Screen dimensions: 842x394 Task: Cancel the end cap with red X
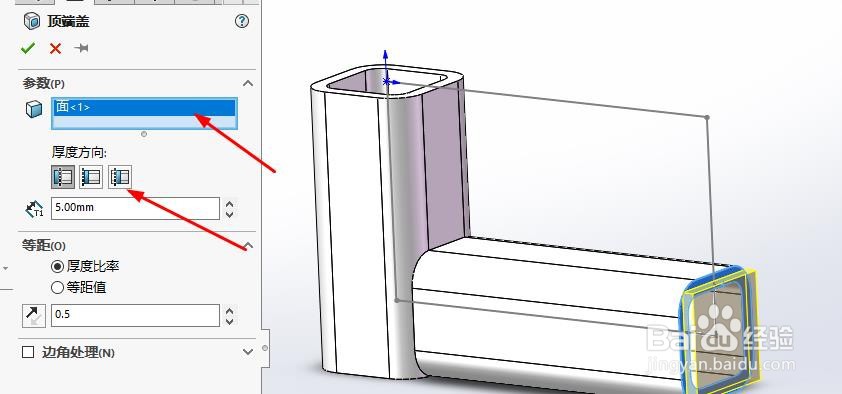point(55,48)
